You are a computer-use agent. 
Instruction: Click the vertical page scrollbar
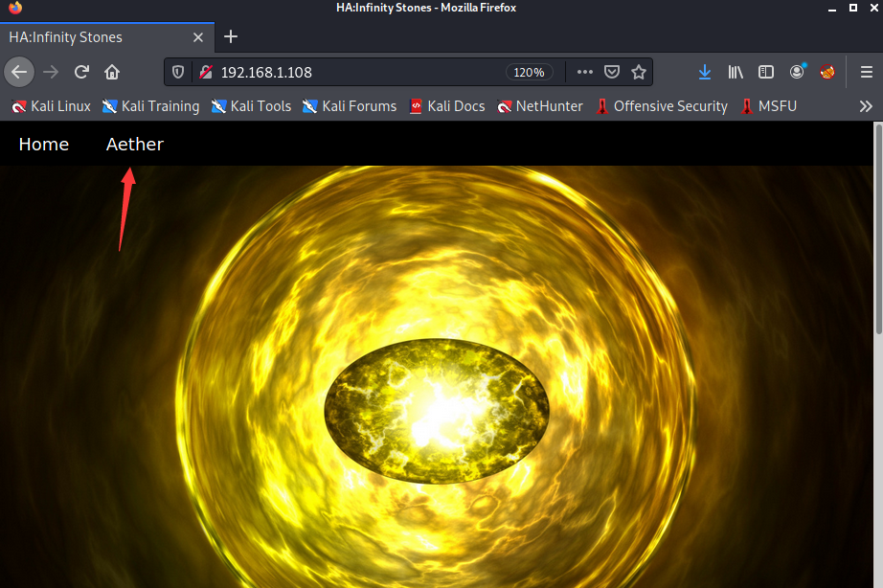click(x=878, y=231)
